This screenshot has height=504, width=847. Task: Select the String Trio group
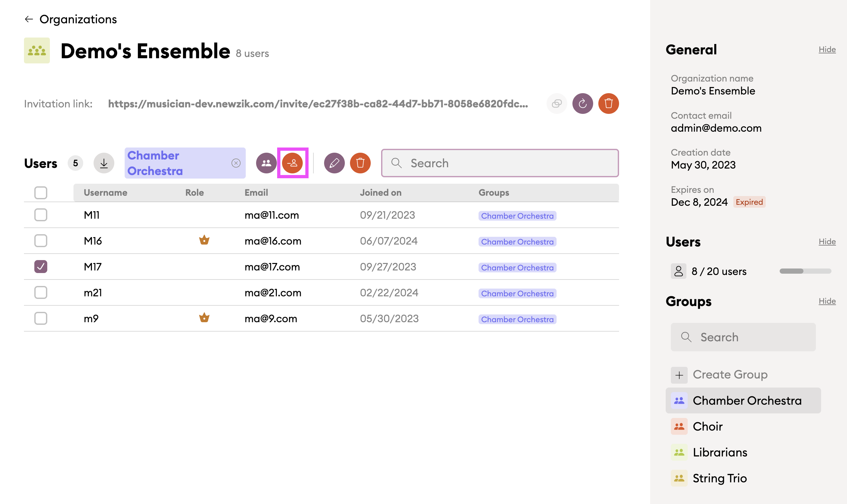point(719,478)
